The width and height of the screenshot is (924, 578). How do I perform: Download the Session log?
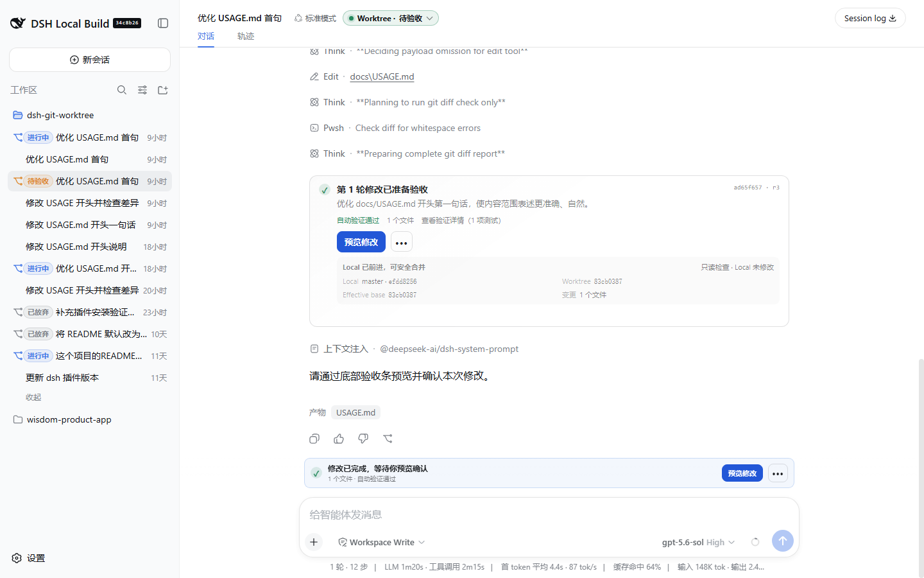pos(870,18)
